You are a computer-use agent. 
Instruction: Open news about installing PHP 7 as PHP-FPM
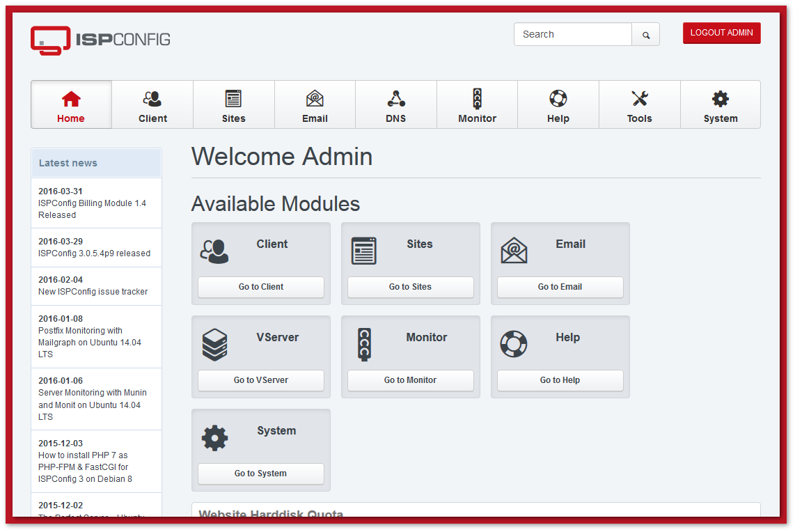[85, 467]
